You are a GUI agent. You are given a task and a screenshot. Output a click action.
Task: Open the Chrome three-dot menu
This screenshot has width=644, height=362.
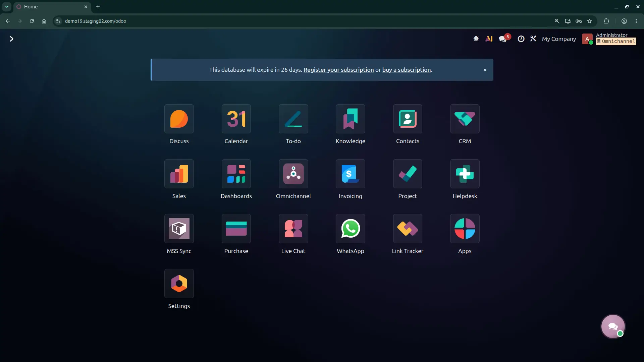(636, 21)
